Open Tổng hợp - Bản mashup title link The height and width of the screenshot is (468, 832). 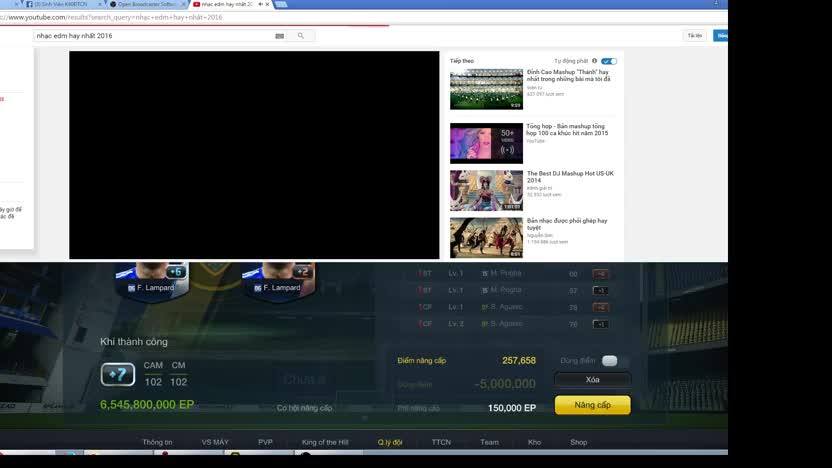(567, 129)
